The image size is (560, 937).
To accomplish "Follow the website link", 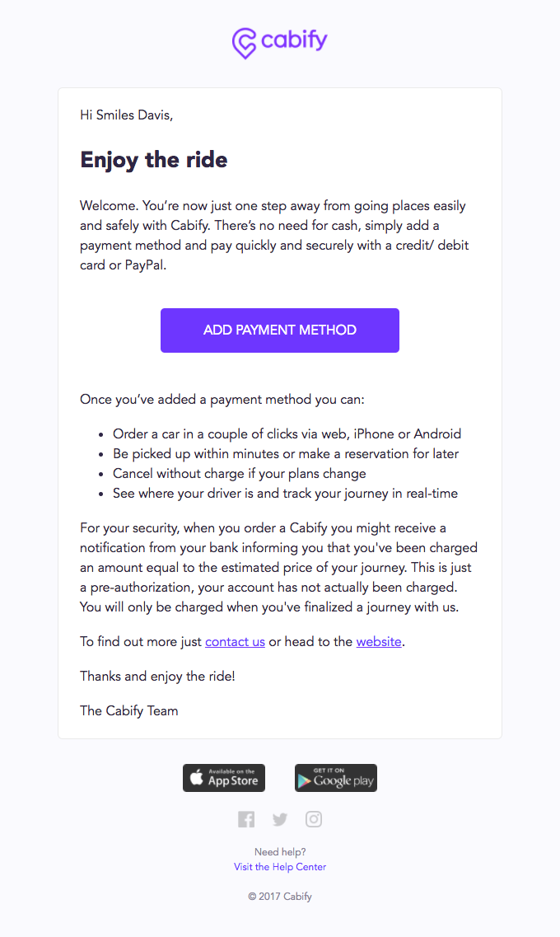I will 379,642.
